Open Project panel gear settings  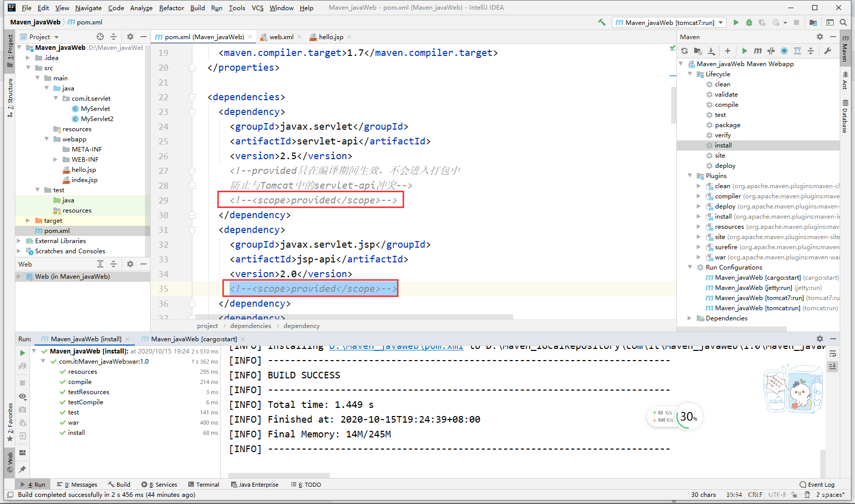pos(130,37)
